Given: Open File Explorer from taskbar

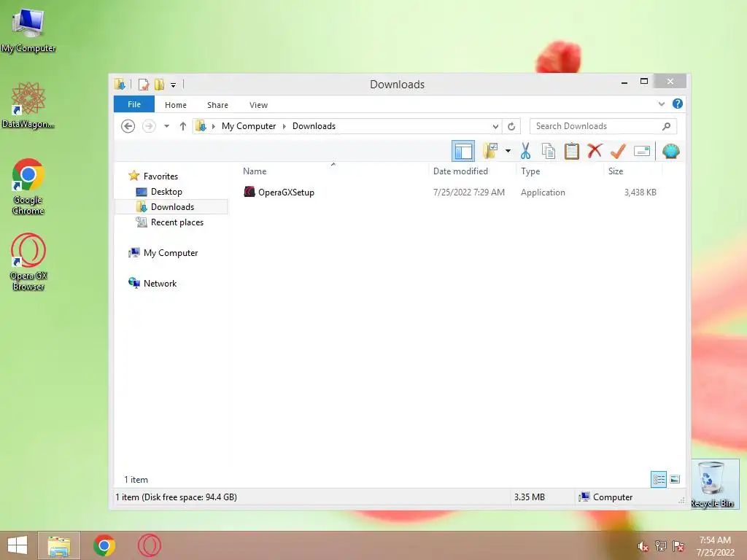Looking at the screenshot, I should pyautogui.click(x=59, y=545).
